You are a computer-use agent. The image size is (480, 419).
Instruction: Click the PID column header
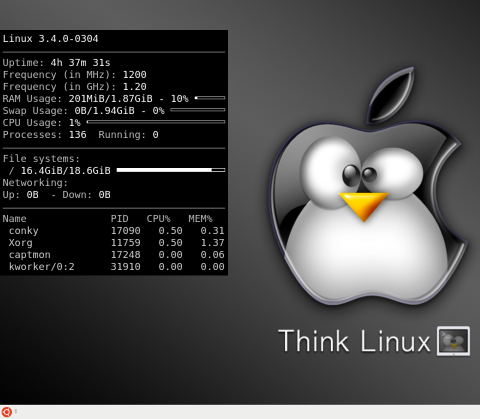119,219
